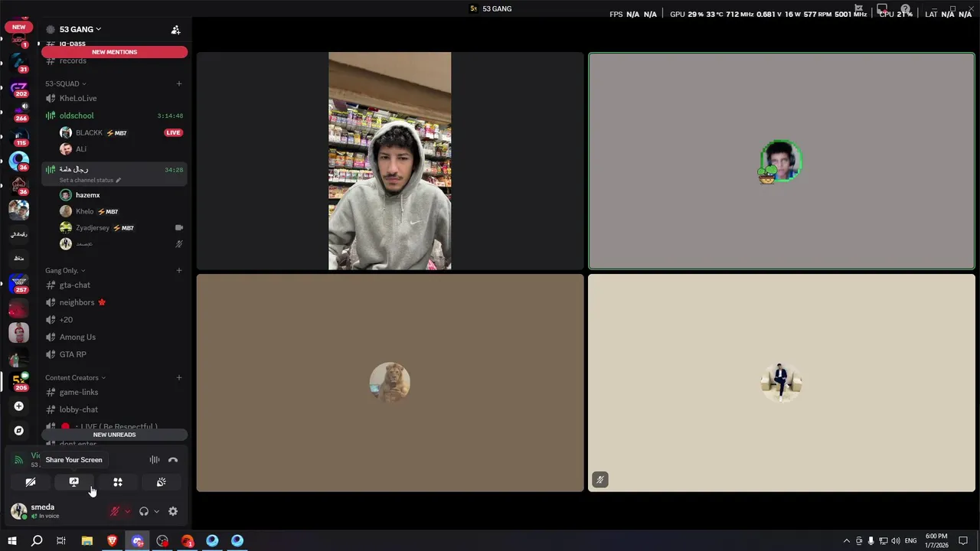
Task: Open Discover servers compass icon
Action: point(19,431)
